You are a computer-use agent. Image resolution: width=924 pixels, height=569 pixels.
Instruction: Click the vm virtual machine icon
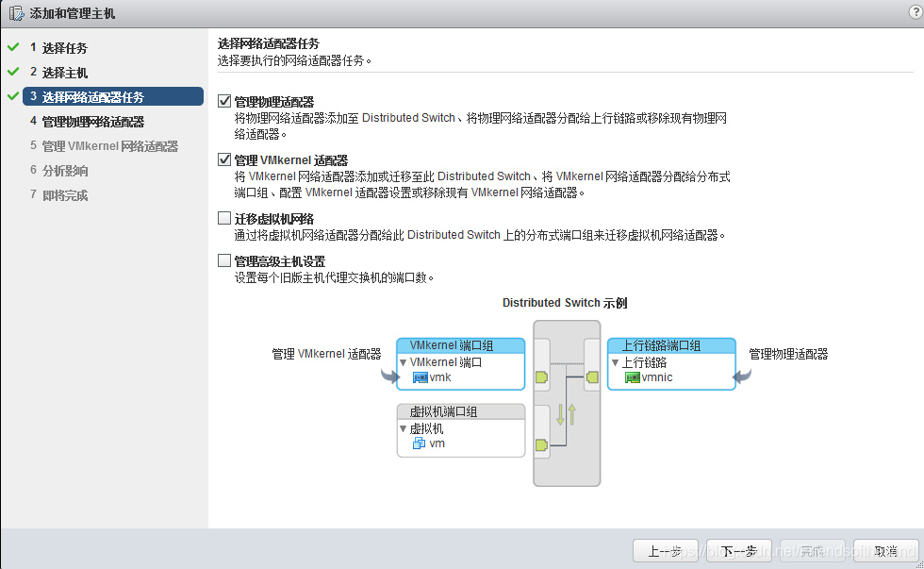[x=419, y=443]
